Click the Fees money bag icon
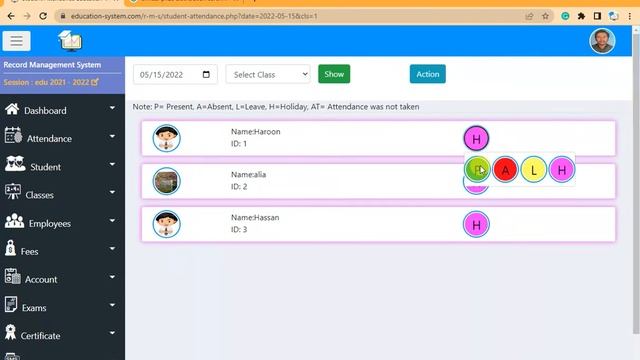This screenshot has height=360, width=640. [11, 248]
